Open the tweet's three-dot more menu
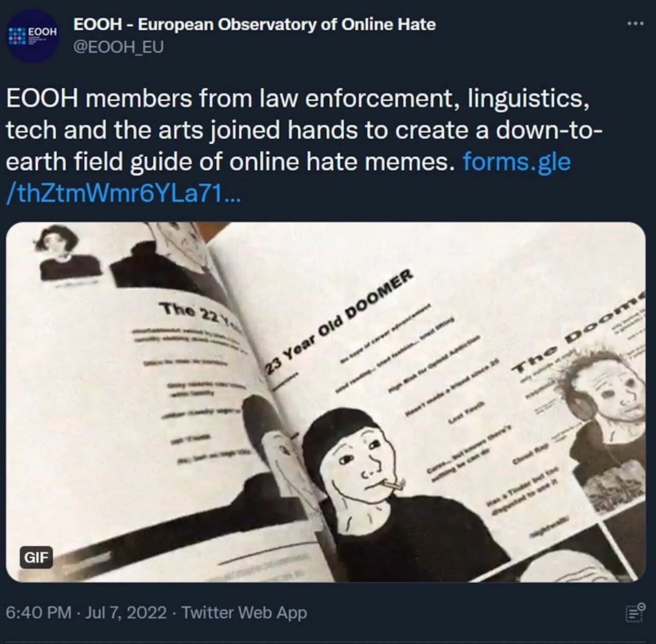The height and width of the screenshot is (644, 656). tap(635, 24)
